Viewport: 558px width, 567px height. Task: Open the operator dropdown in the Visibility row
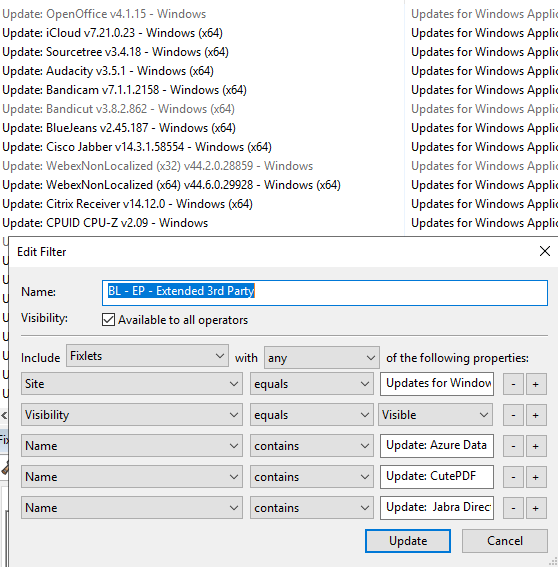tap(312, 415)
